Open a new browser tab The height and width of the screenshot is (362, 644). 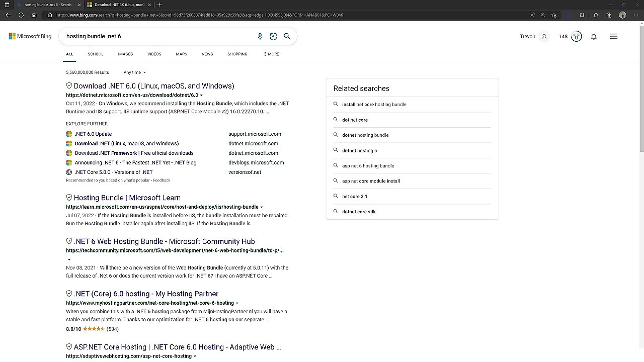(x=159, y=5)
